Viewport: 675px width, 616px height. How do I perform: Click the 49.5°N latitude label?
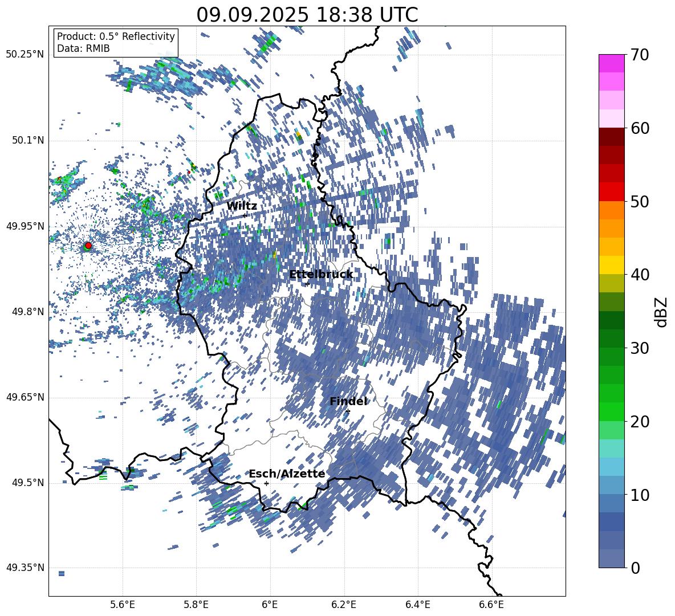[x=27, y=482]
